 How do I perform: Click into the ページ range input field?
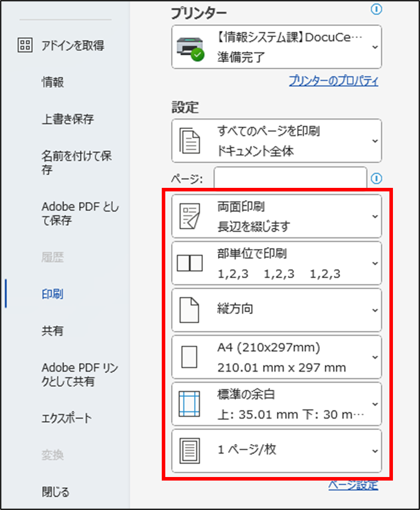click(x=291, y=178)
